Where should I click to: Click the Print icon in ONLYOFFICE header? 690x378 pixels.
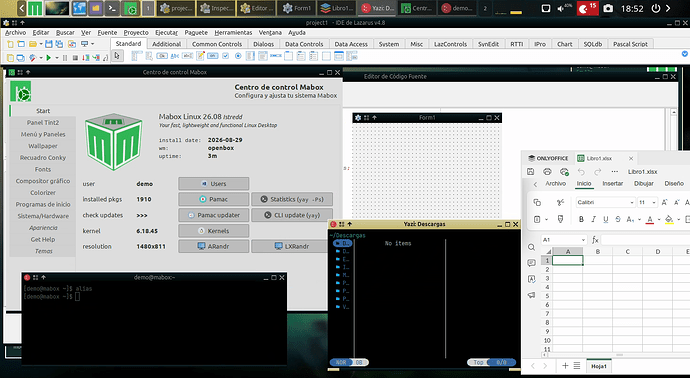(547, 172)
